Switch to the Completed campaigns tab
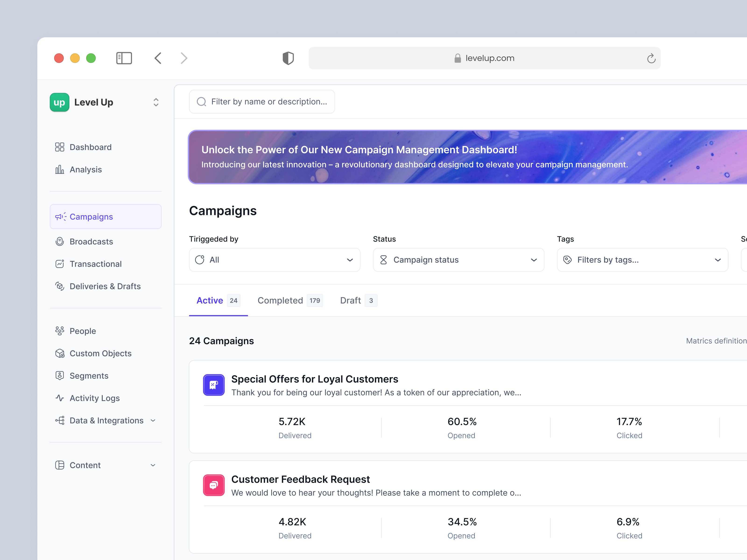The height and width of the screenshot is (560, 747). tap(290, 301)
